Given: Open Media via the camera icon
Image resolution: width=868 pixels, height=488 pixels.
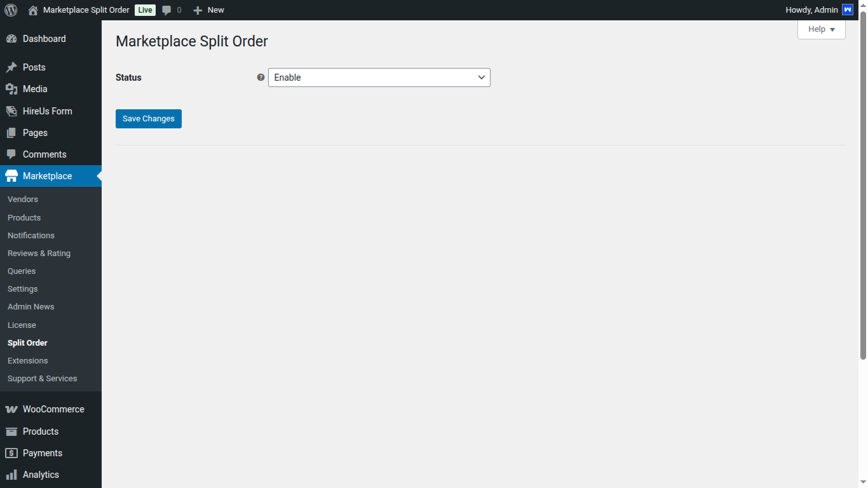Looking at the screenshot, I should (13, 88).
